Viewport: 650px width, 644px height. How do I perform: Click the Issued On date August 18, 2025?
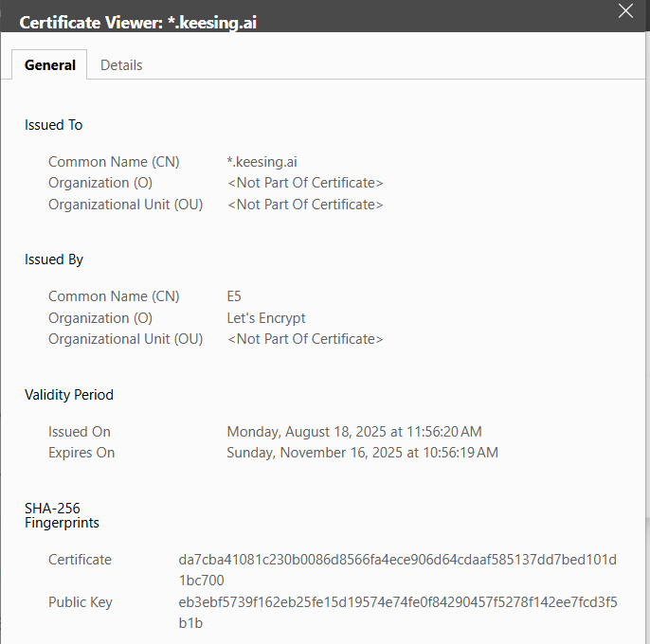click(354, 432)
